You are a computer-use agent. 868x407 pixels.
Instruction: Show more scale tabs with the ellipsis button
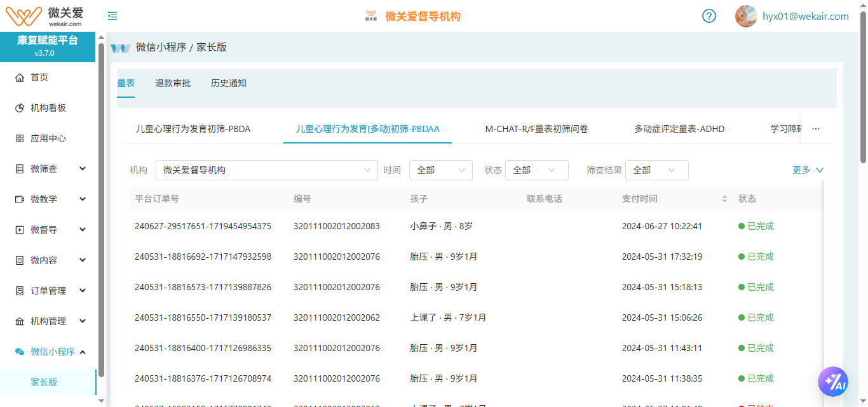coord(816,129)
